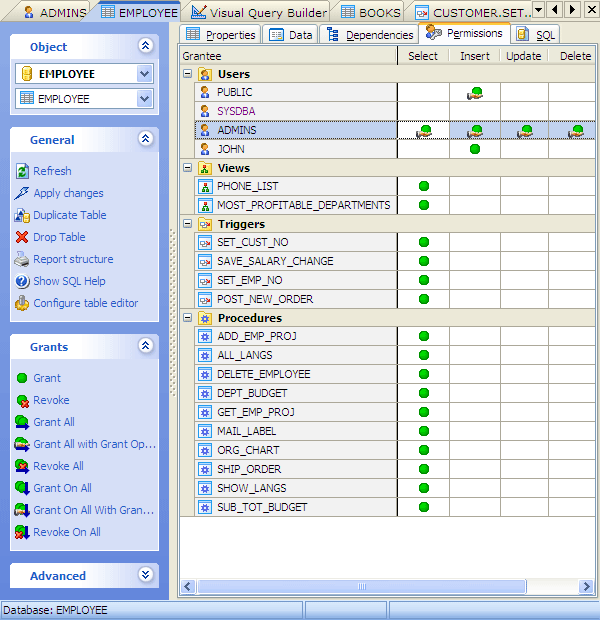Click the PUBLIC user icon
Viewport: 600px width, 620px height.
tap(204, 92)
